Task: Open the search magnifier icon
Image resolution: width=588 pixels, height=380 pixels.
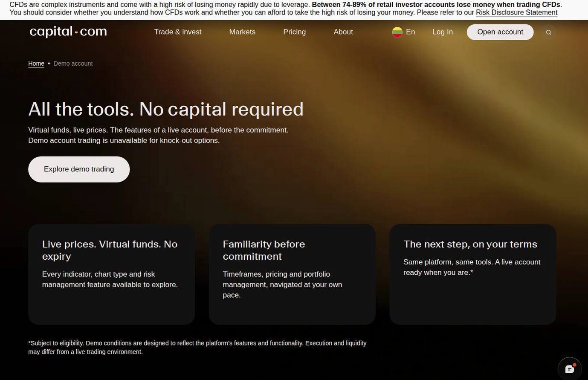Action: [x=549, y=32]
